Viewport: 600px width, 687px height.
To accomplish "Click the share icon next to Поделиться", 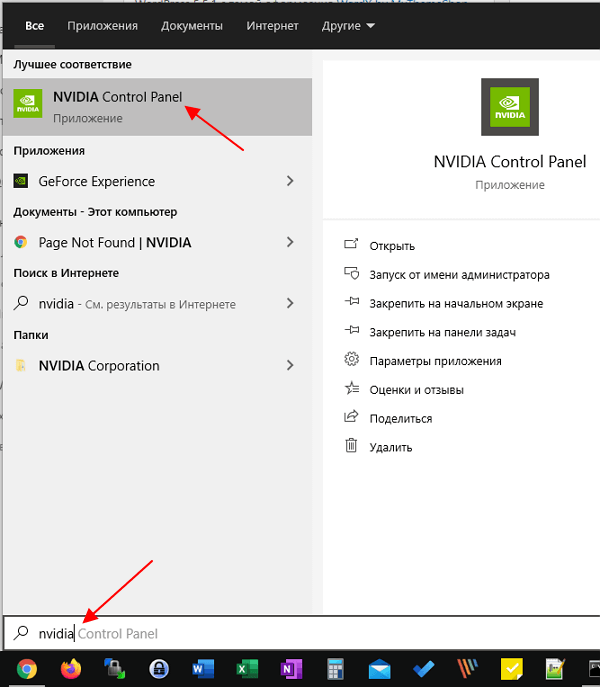I will 351,417.
